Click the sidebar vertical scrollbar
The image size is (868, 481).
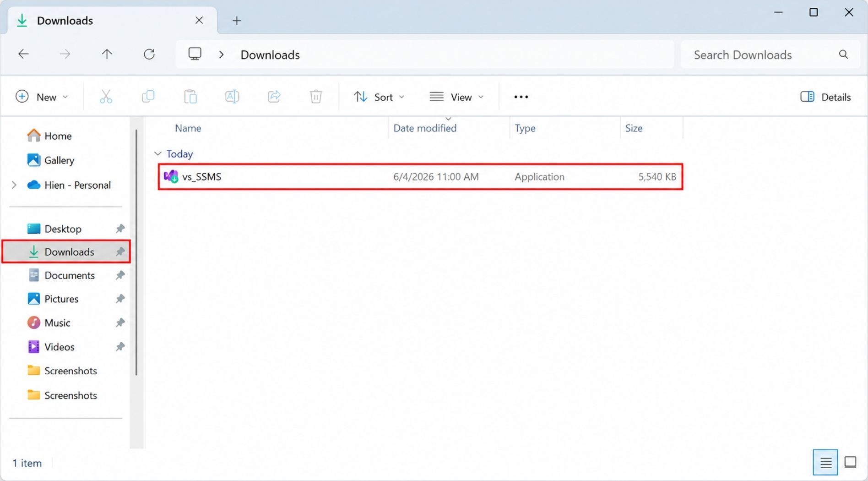[x=136, y=252]
